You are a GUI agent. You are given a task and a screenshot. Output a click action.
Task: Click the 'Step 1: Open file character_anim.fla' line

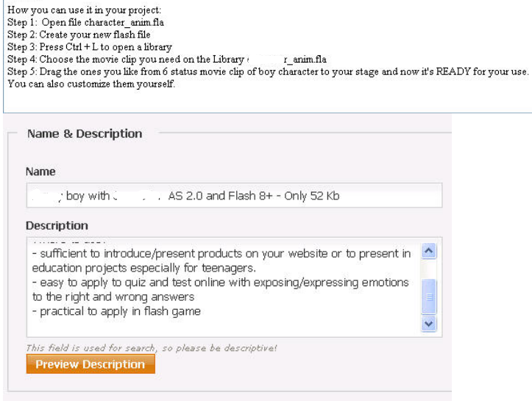tap(86, 23)
